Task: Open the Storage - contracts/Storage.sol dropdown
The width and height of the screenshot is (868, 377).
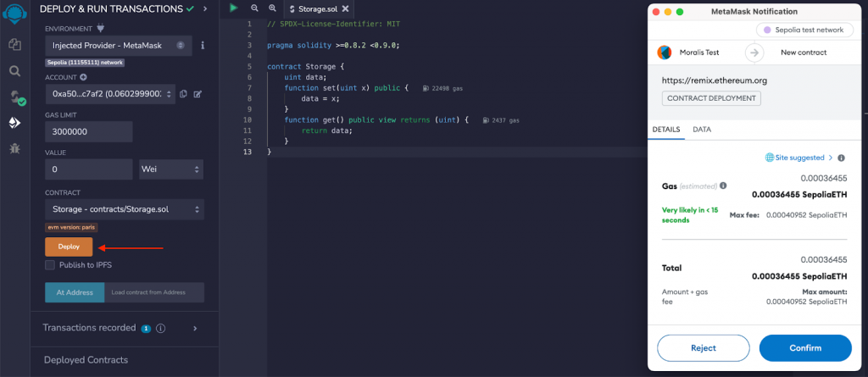Action: [125, 209]
